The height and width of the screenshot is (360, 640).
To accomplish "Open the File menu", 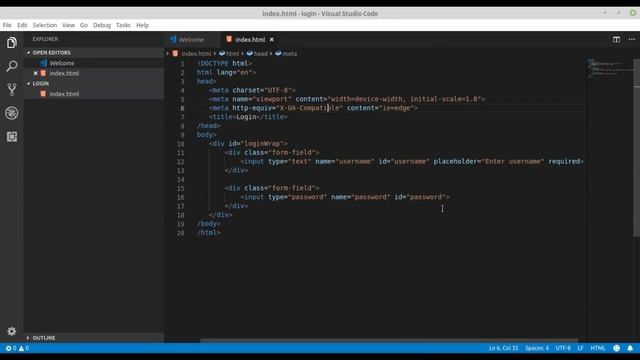I will [x=7, y=25].
